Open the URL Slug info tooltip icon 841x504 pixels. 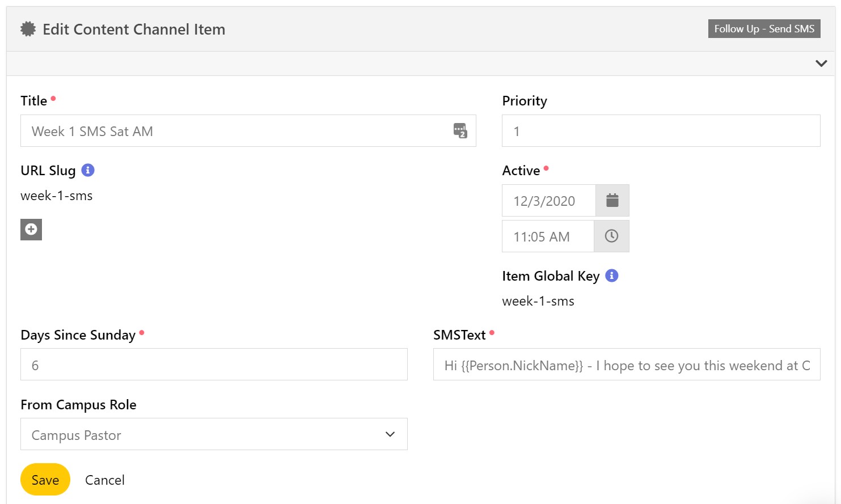click(88, 170)
